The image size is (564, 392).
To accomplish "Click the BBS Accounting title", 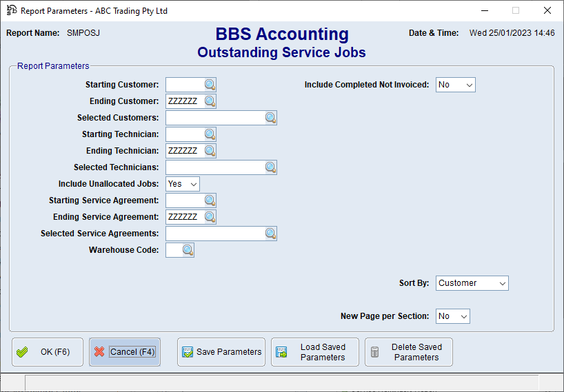I will click(x=282, y=34).
